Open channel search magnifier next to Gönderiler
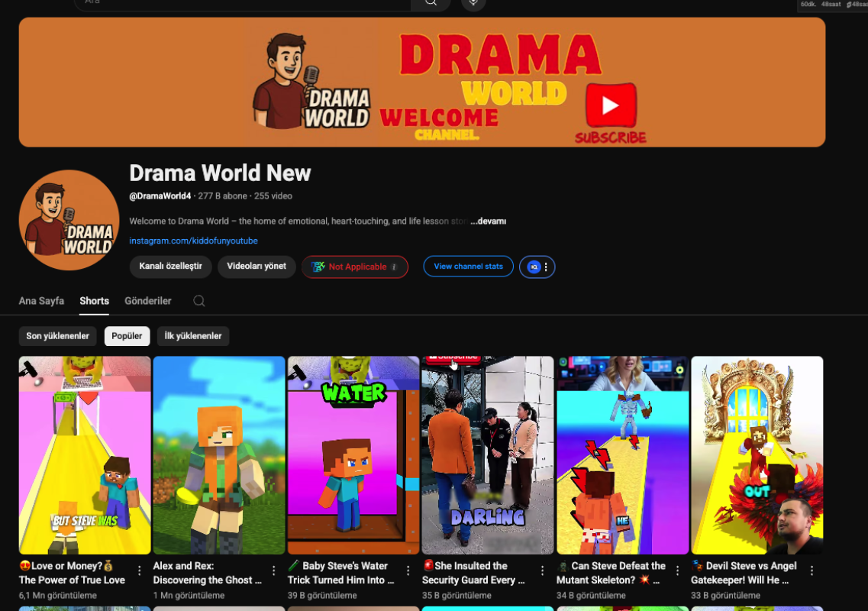 [x=199, y=301]
